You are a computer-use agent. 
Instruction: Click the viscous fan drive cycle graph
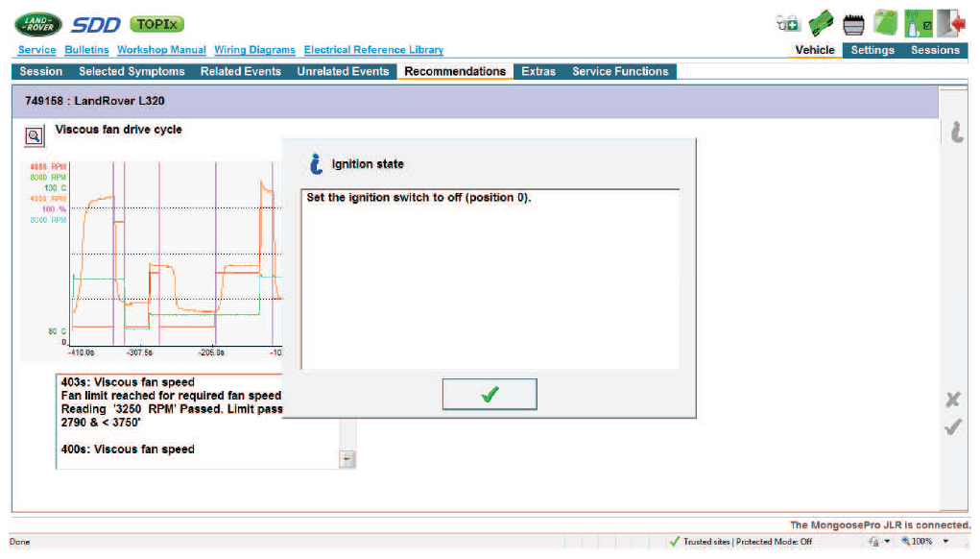[152, 260]
